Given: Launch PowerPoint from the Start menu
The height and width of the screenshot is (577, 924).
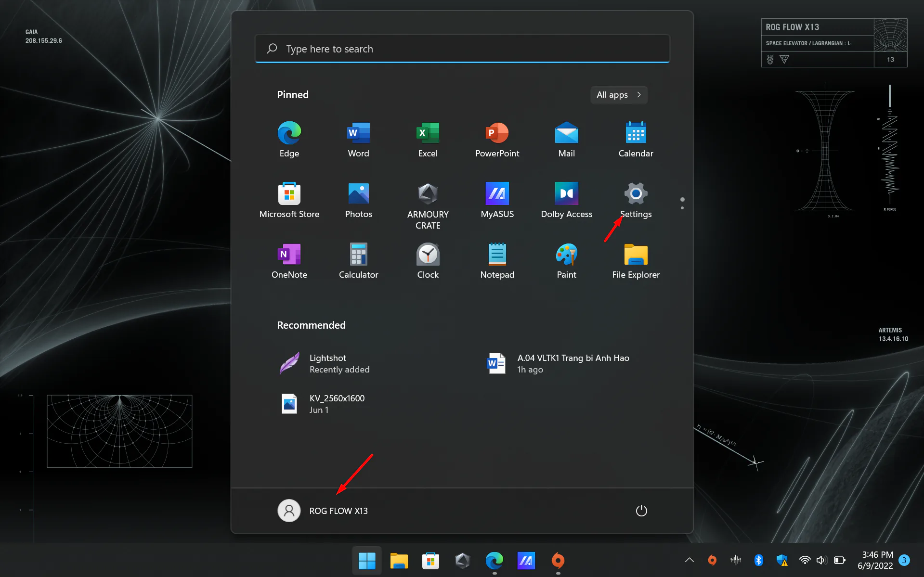Looking at the screenshot, I should point(497,140).
